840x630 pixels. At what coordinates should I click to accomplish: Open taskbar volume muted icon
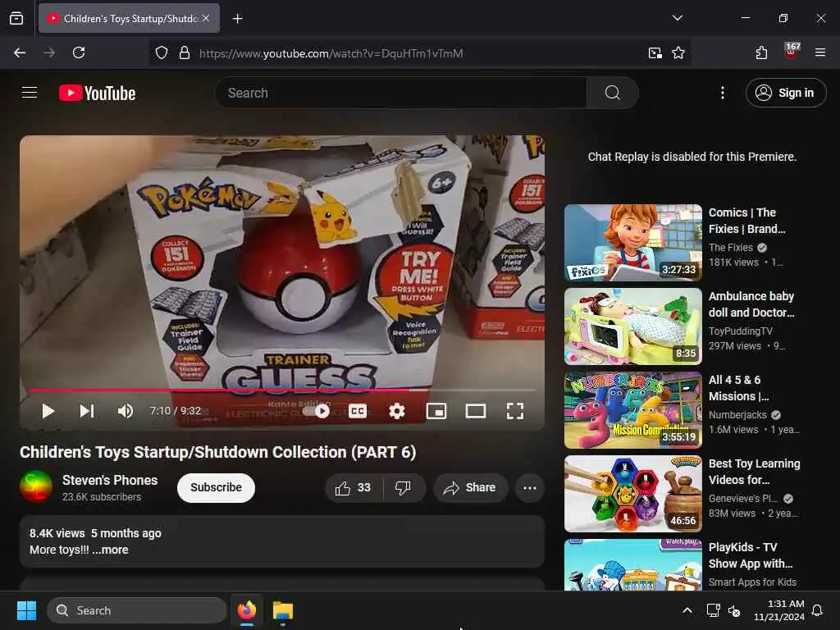734,610
